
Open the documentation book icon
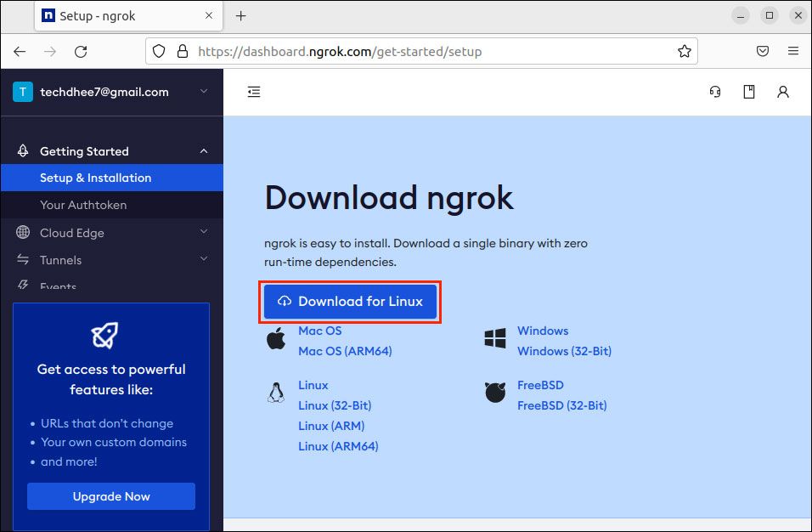point(749,92)
